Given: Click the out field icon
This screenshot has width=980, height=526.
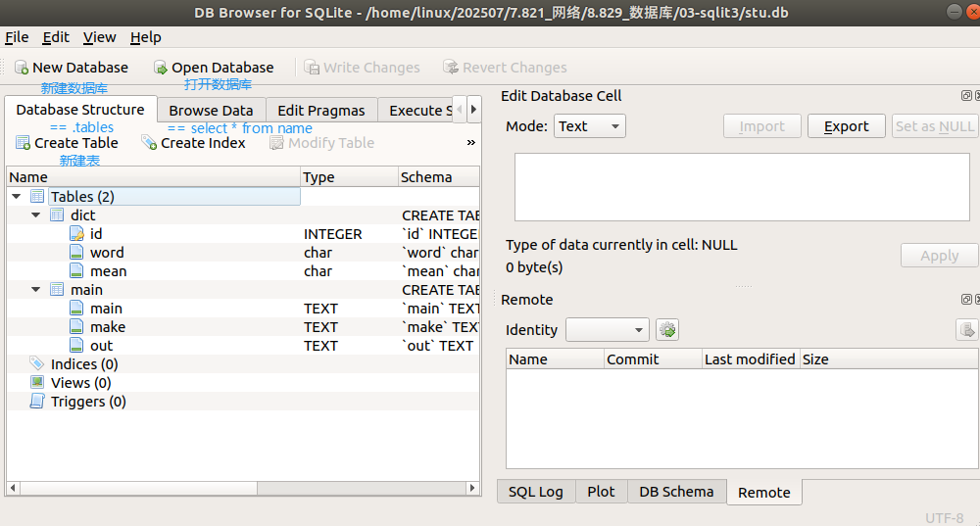Looking at the screenshot, I should 76,346.
